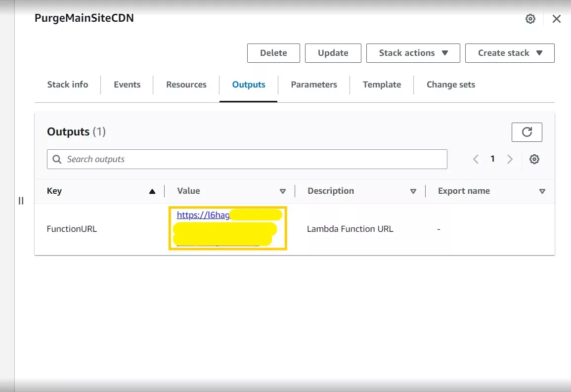The image size is (571, 392).
Task: Expand the Create stack dropdown
Action: pos(510,53)
